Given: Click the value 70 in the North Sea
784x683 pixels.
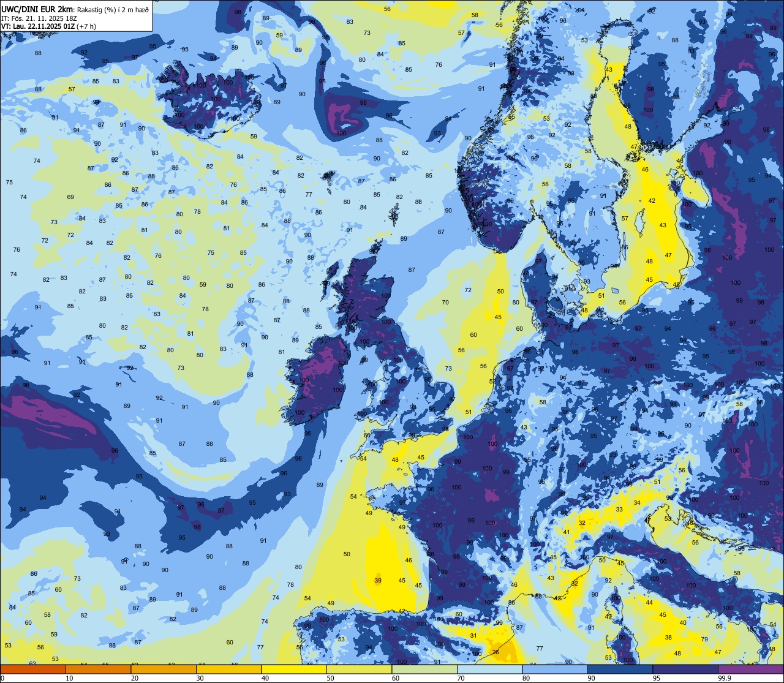Looking at the screenshot, I should pos(445,302).
